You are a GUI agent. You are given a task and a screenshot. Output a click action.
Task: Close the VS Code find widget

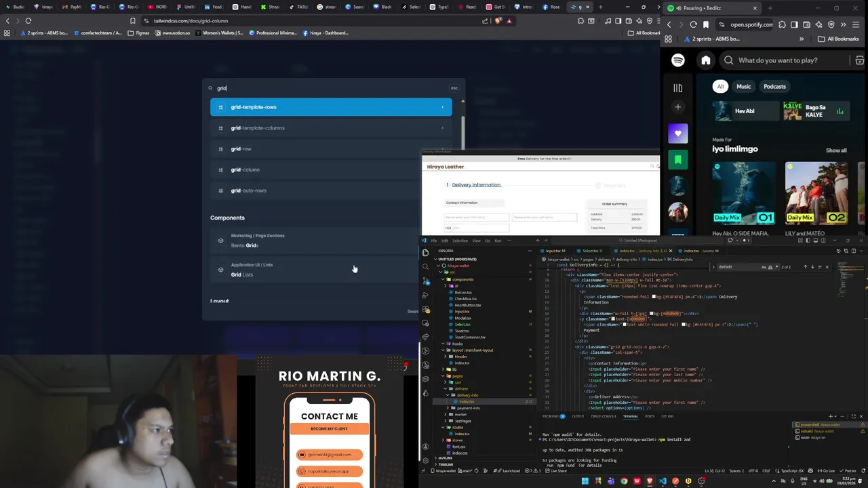(x=827, y=266)
